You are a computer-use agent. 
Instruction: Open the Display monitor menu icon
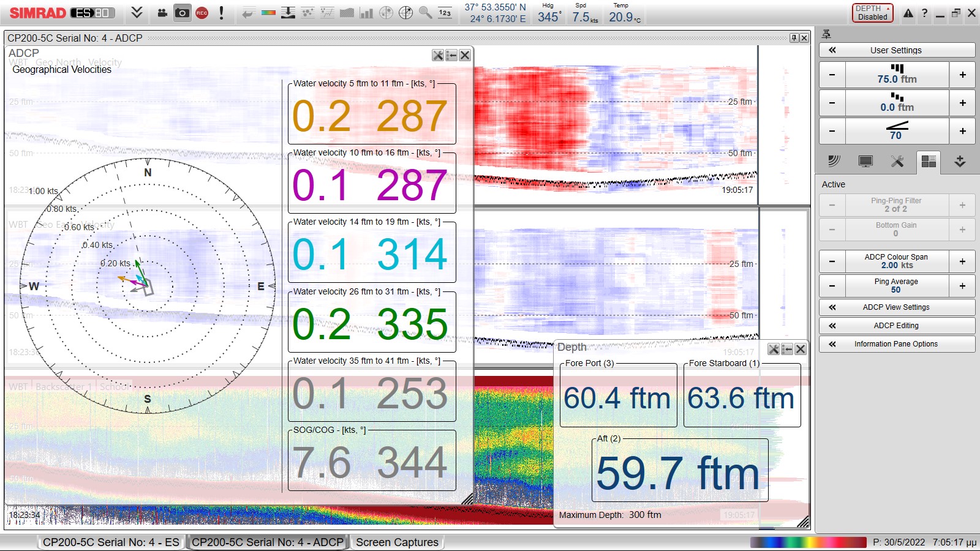pyautogui.click(x=865, y=161)
